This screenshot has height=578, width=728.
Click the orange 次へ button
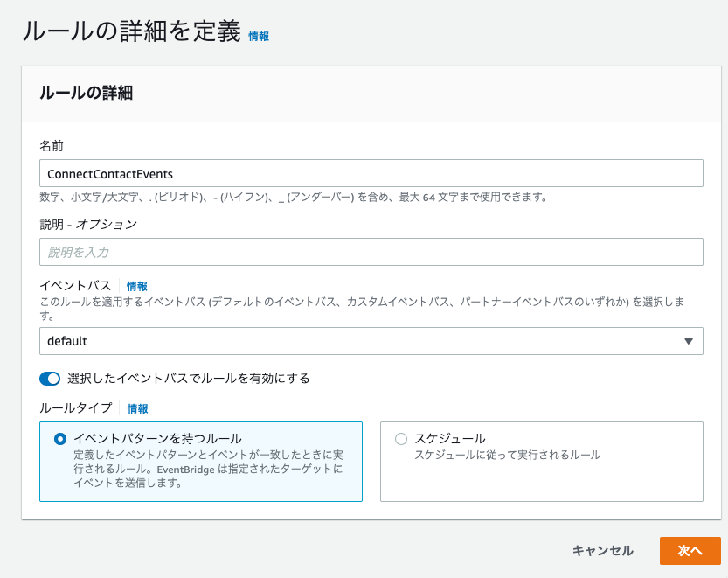[690, 551]
